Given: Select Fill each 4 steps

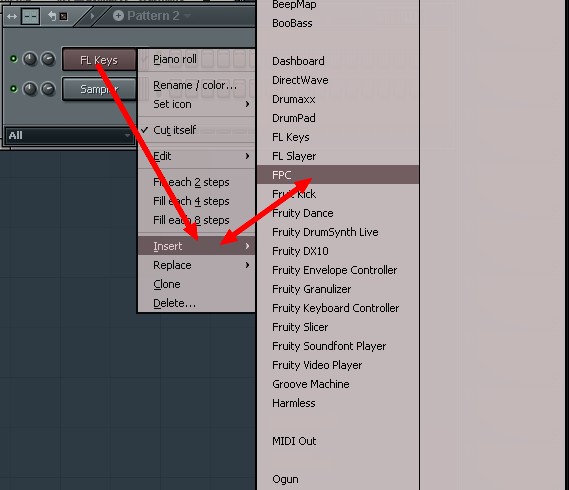Looking at the screenshot, I should click(x=196, y=201).
